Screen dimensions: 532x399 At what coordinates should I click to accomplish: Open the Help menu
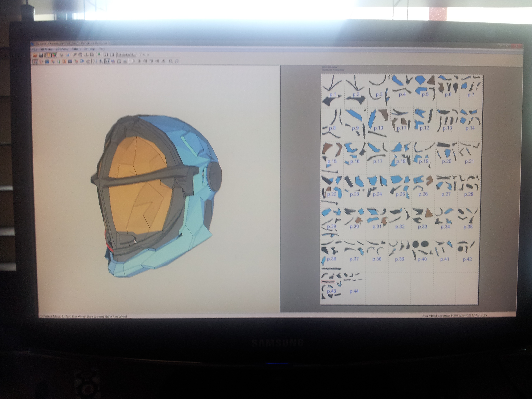102,49
